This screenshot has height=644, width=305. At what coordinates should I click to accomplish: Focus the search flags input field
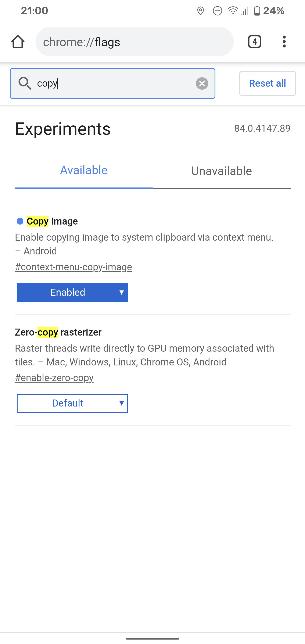(112, 83)
